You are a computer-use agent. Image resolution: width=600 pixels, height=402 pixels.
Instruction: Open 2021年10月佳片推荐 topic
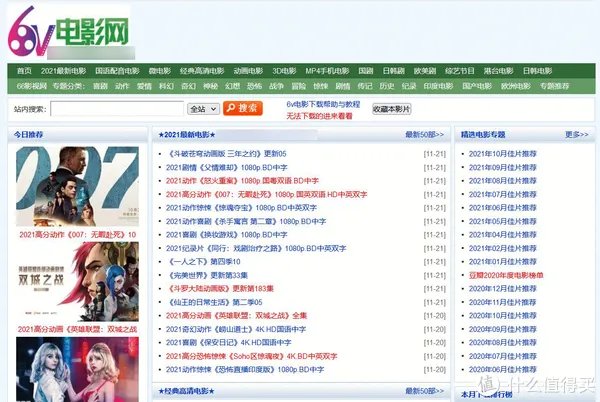pyautogui.click(x=503, y=154)
